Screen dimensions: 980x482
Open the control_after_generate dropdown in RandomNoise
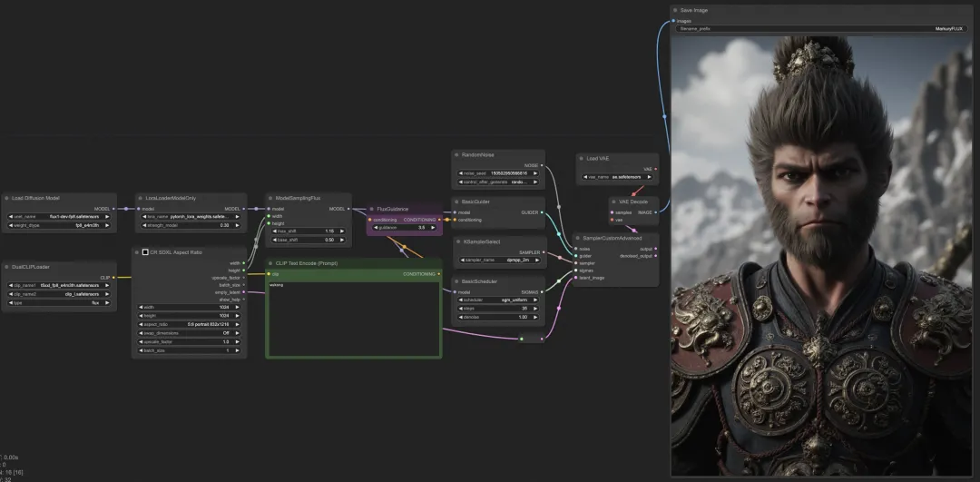pos(498,182)
